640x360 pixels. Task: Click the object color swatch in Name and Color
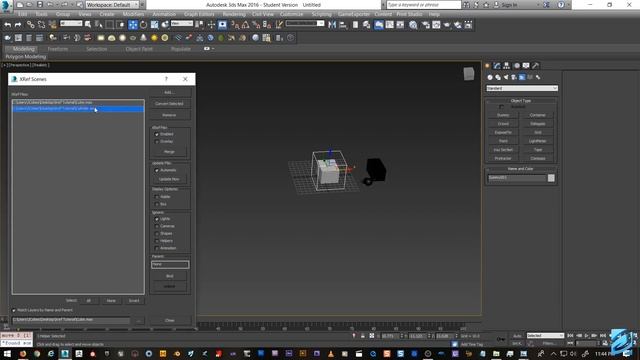click(x=551, y=178)
